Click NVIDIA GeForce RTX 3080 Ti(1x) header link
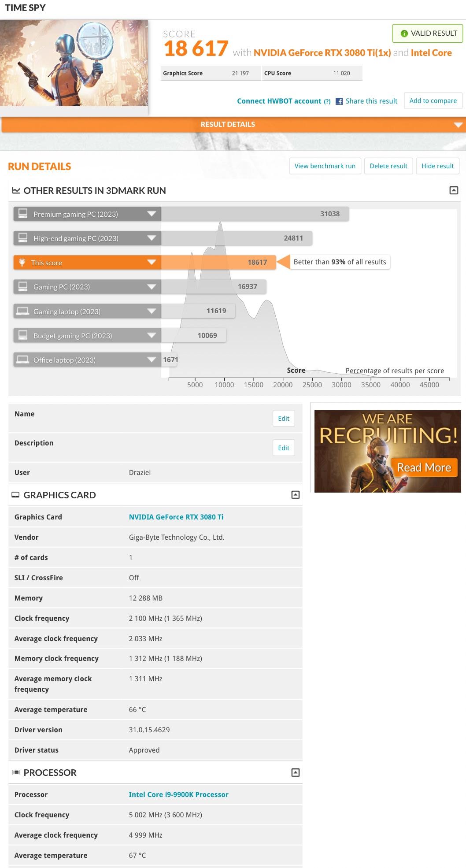 [322, 53]
